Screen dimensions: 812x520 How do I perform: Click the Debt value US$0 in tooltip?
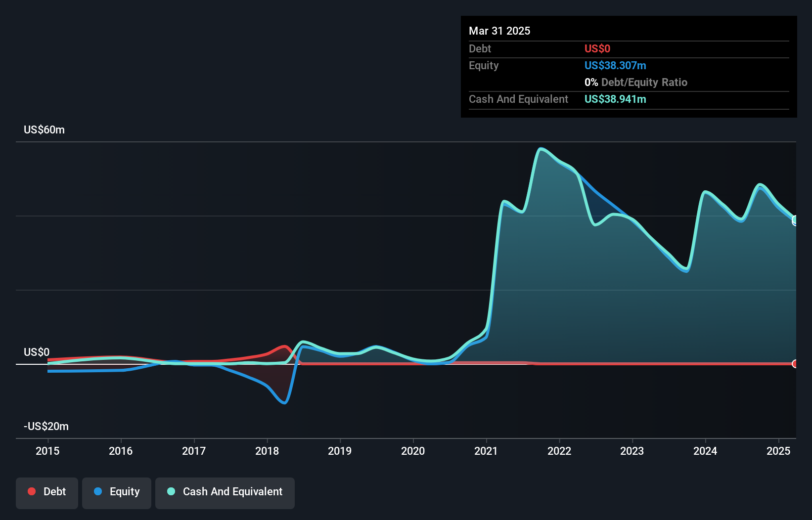(x=597, y=48)
